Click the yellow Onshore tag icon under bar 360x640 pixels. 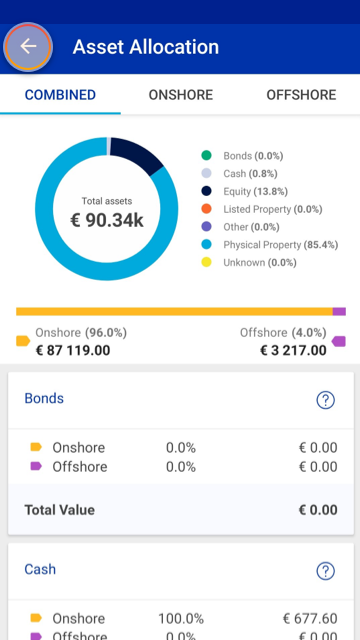coord(23,341)
